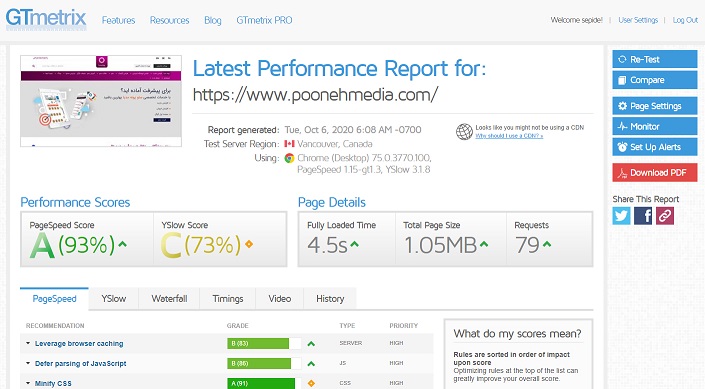Open the Waterfall tab

click(x=169, y=299)
